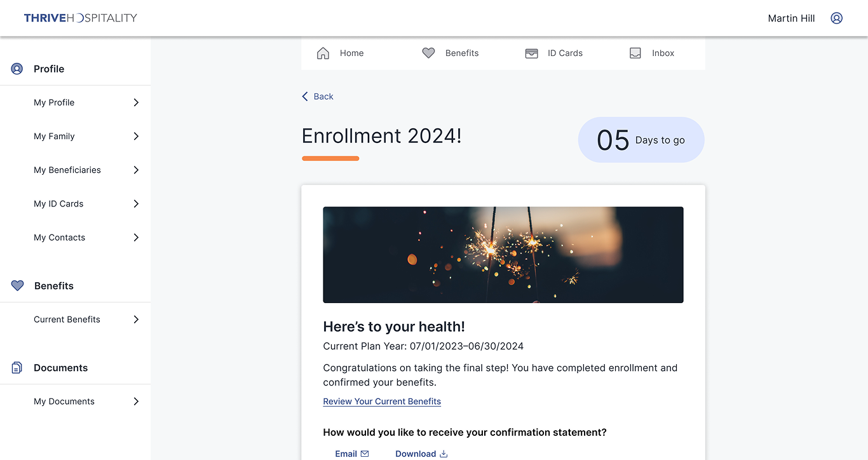Expand My Beneficiaries chevron arrow
The image size is (868, 460).
(x=136, y=170)
